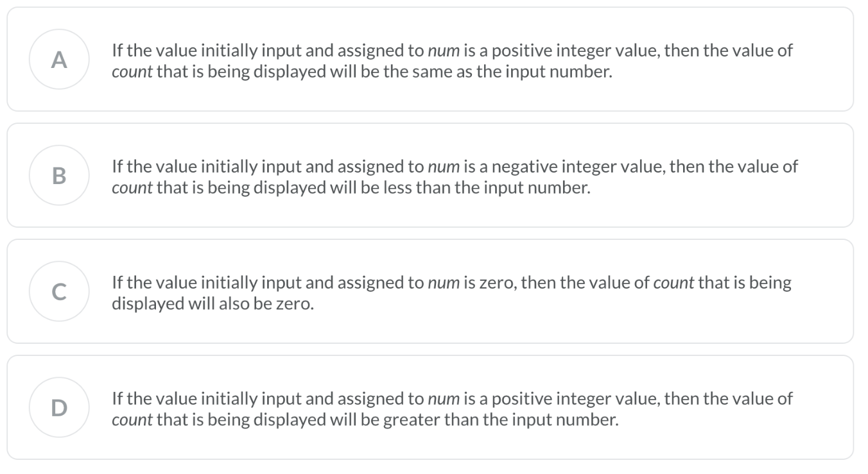
Task: Click the italic word count in option A
Action: [x=132, y=71]
